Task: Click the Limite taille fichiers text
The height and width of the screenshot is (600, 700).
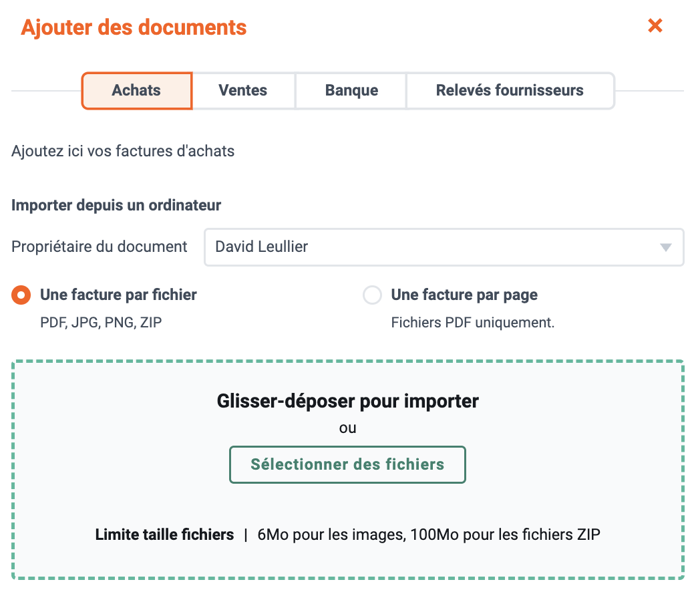Action: (164, 535)
